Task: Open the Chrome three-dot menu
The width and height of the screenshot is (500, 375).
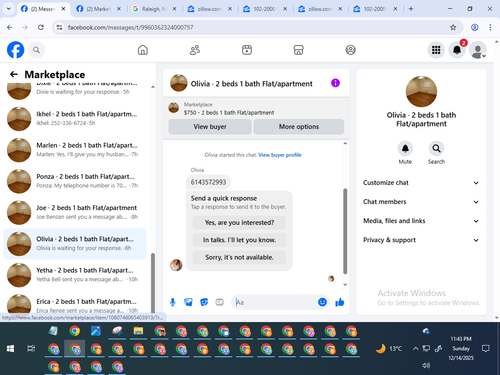Action: click(x=490, y=27)
